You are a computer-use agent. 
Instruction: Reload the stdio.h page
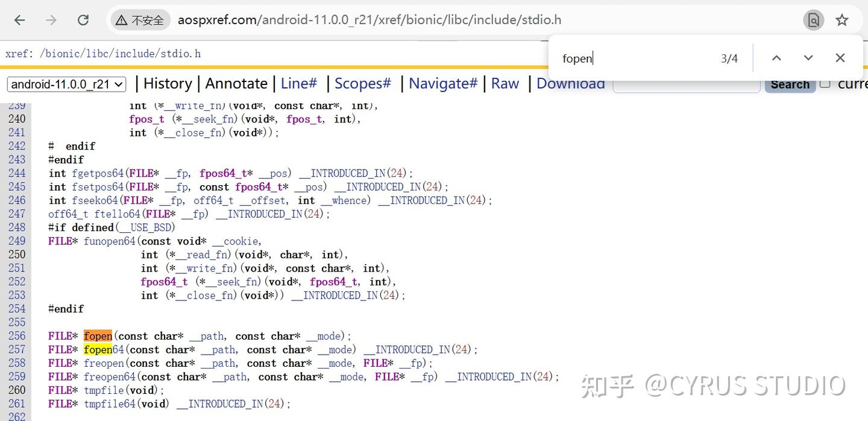coord(83,20)
